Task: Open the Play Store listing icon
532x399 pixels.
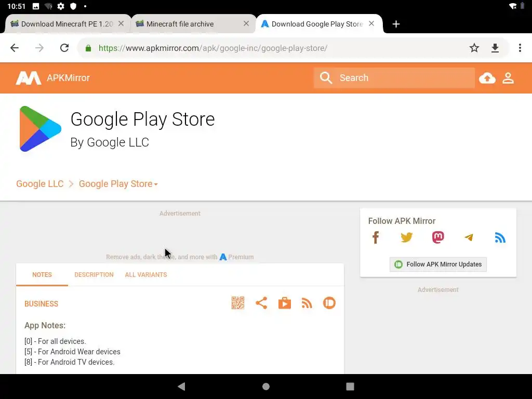Action: click(284, 303)
